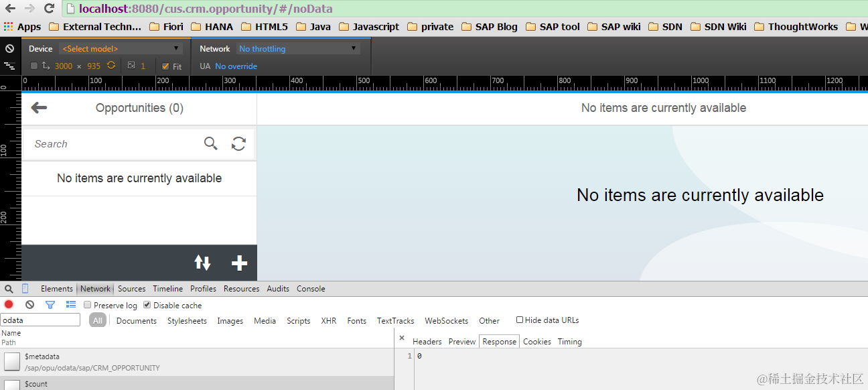Clear the network log
This screenshot has height=390, width=868.
click(x=29, y=305)
